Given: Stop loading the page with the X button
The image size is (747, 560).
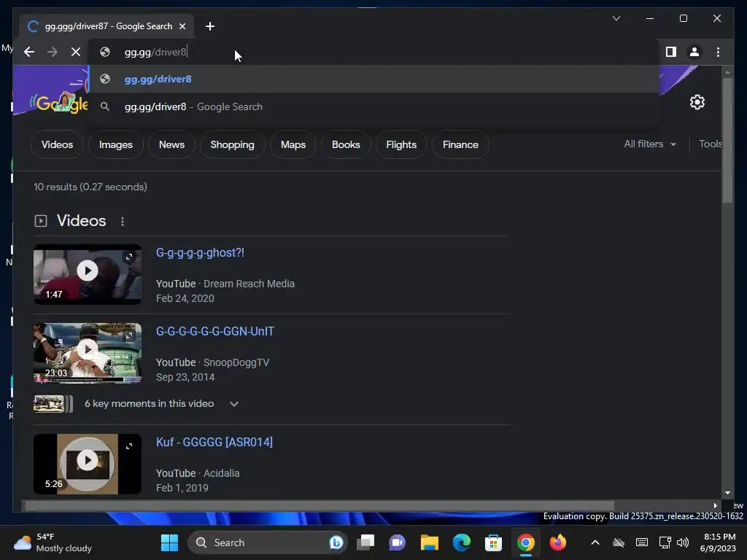Looking at the screenshot, I should pos(76,52).
